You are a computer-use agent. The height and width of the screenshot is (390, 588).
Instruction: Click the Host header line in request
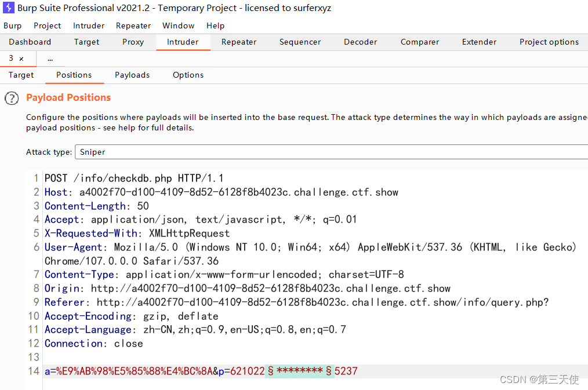coord(222,192)
